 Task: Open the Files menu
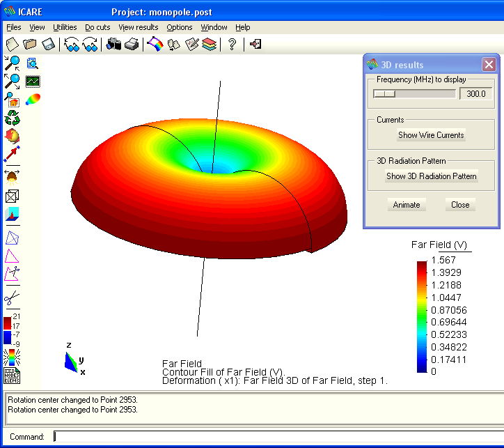coord(14,27)
